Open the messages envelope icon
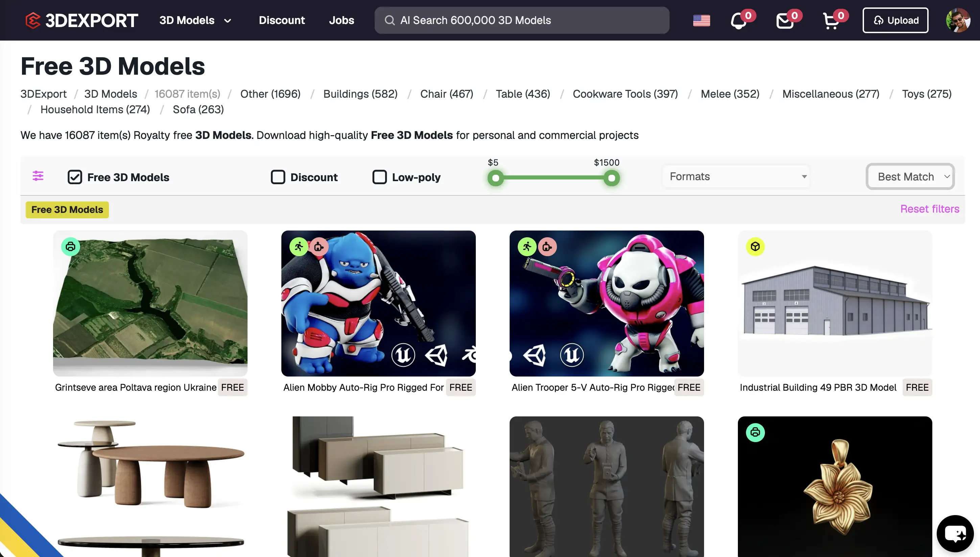980x557 pixels. [x=785, y=21]
